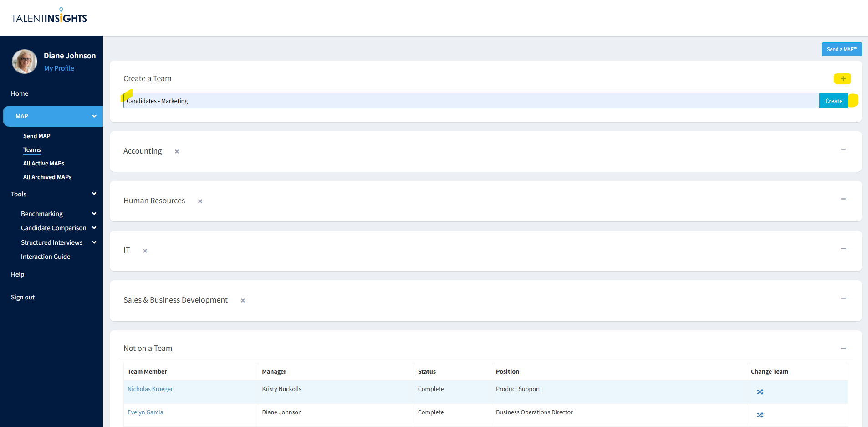Delete the Accounting team with x icon
The width and height of the screenshot is (868, 427).
click(177, 152)
